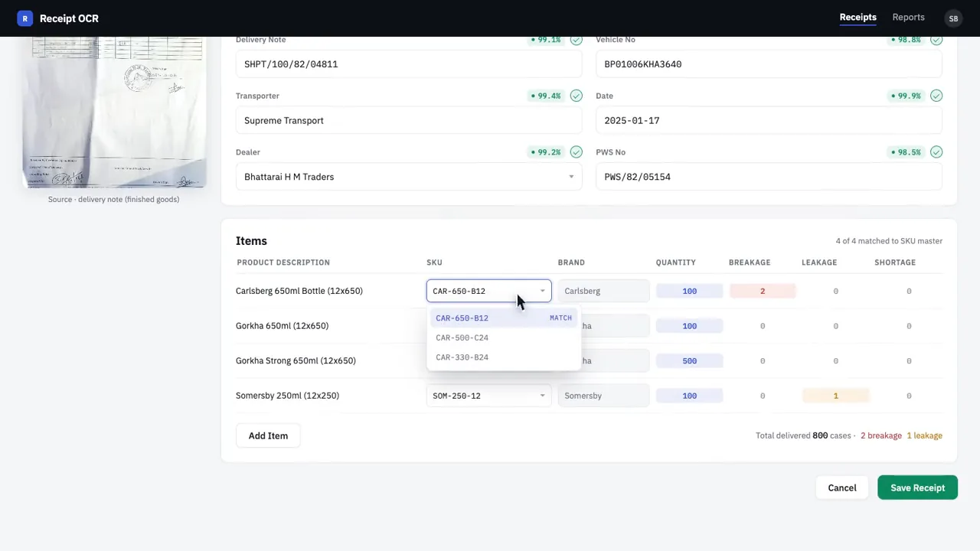Viewport: 980px width, 551px height.
Task: Click the "2 breakage" summary text
Action: (881, 435)
